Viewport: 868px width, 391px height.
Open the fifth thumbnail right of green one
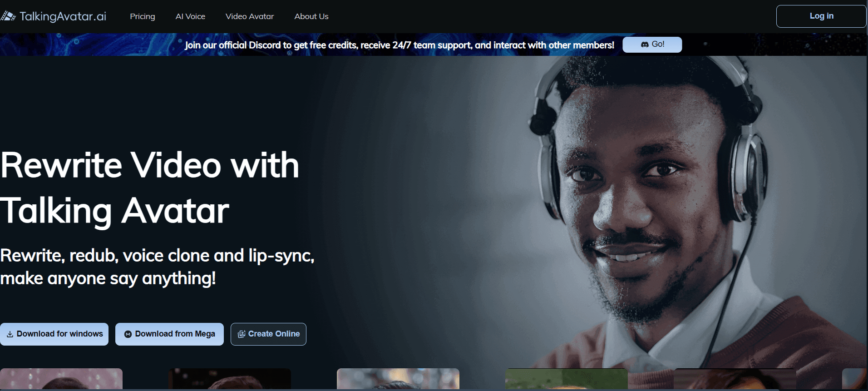click(x=735, y=379)
